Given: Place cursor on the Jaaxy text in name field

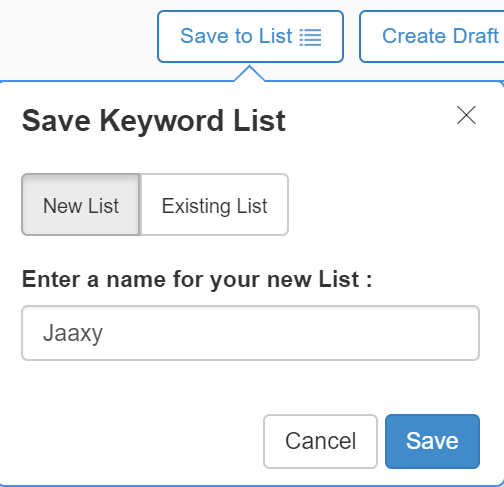Looking at the screenshot, I should pyautogui.click(x=73, y=333).
